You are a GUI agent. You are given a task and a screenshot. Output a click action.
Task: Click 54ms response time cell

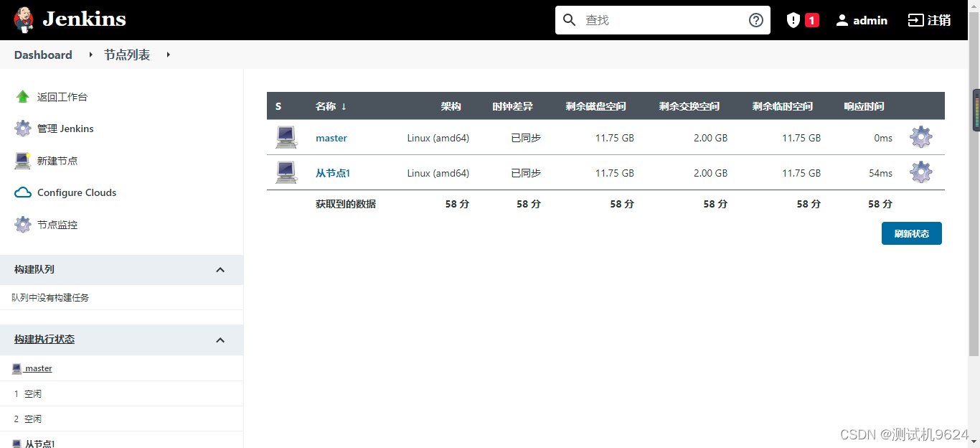tap(880, 173)
